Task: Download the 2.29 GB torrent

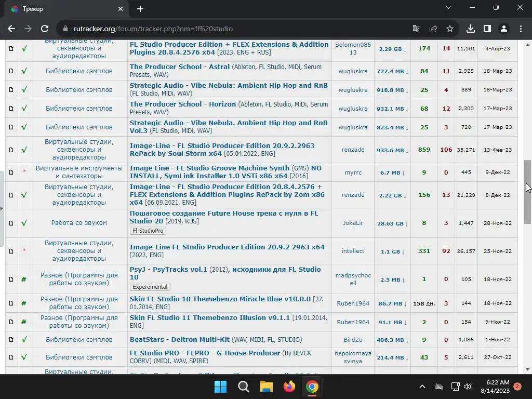Action: (392, 49)
